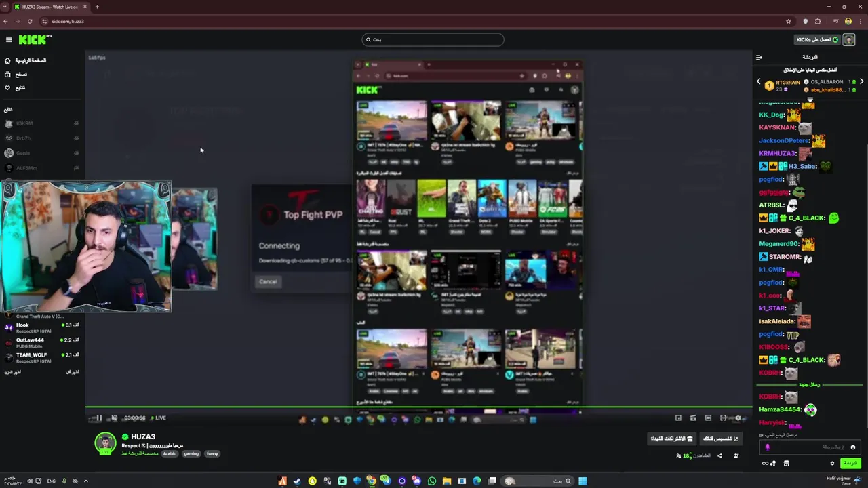The image size is (868, 488).
Task: Click ATRBSL username in chat
Action: click(771, 205)
